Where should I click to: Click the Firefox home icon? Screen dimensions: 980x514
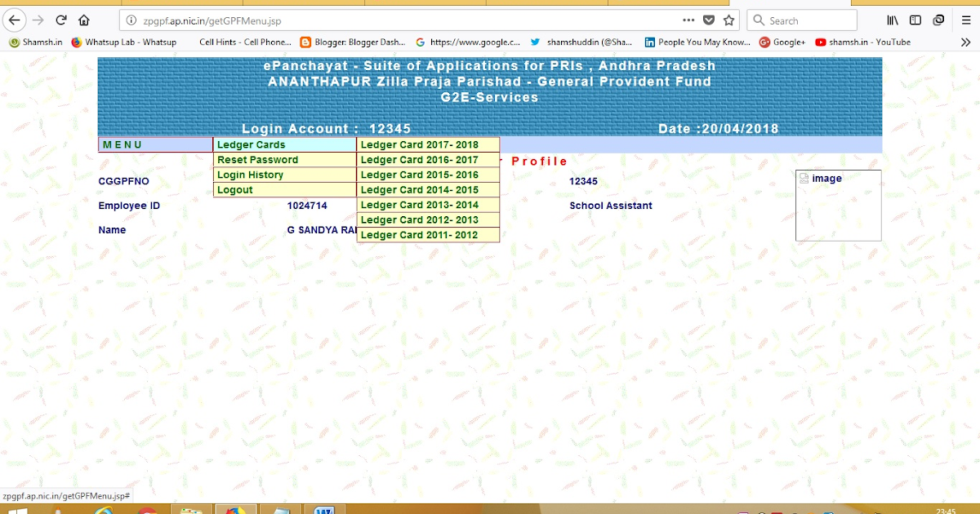84,19
